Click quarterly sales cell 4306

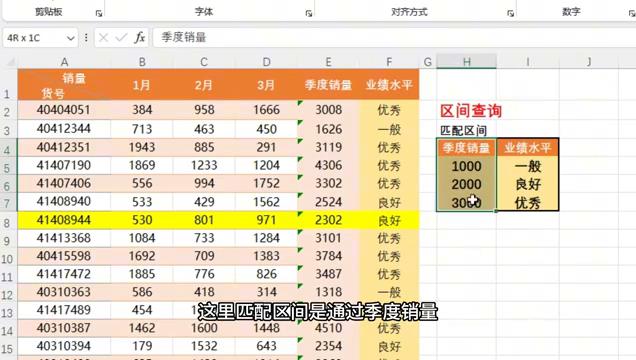328,165
